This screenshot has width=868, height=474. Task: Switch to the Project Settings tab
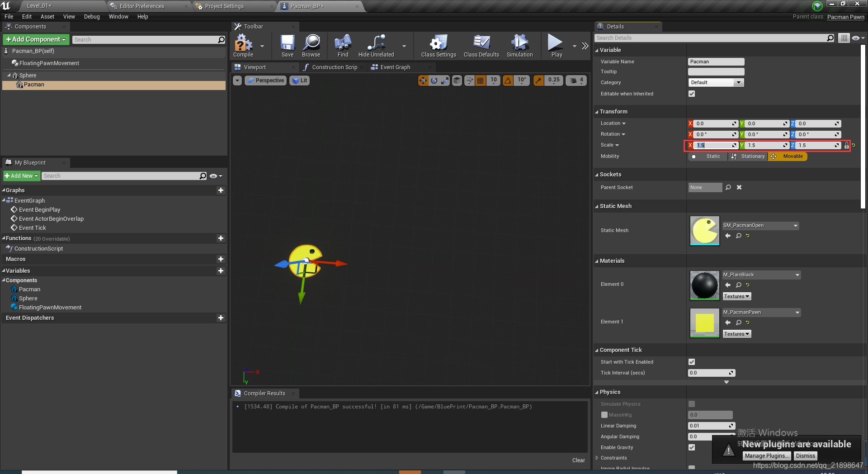click(224, 6)
